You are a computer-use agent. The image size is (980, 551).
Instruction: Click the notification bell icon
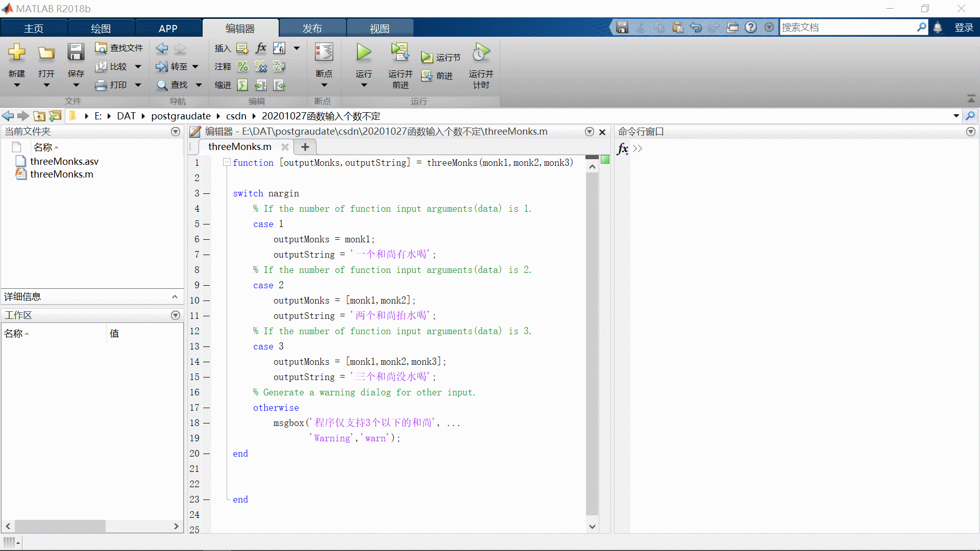[x=938, y=28]
